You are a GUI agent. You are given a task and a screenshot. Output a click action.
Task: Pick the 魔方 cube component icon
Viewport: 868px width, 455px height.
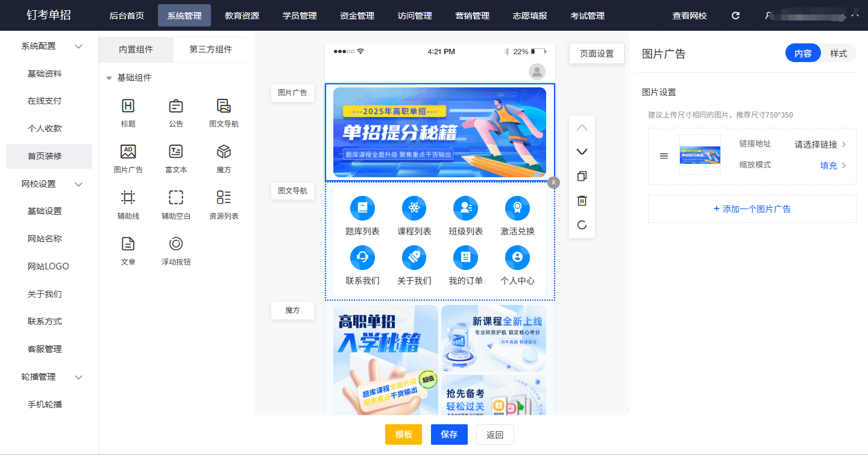[224, 151]
